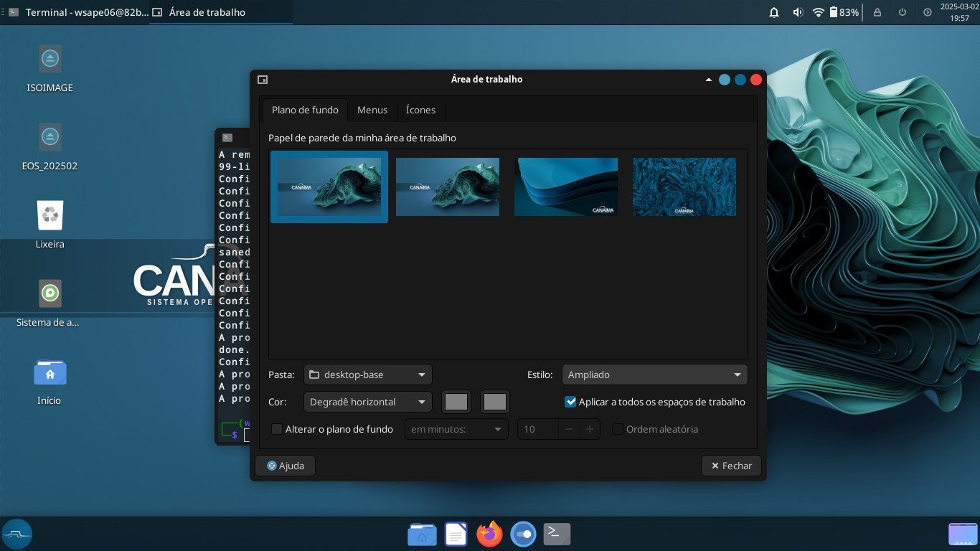Image resolution: width=980 pixels, height=551 pixels.
Task: Select the Início home folder icon
Action: pos(50,372)
